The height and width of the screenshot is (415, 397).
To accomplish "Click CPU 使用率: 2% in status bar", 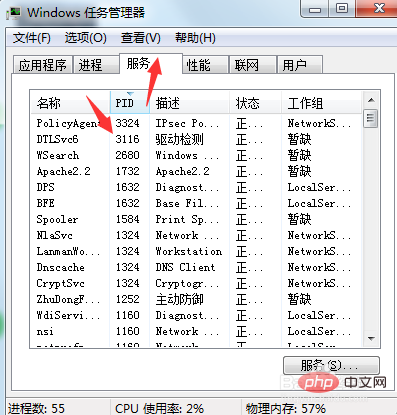I will pyautogui.click(x=159, y=408).
